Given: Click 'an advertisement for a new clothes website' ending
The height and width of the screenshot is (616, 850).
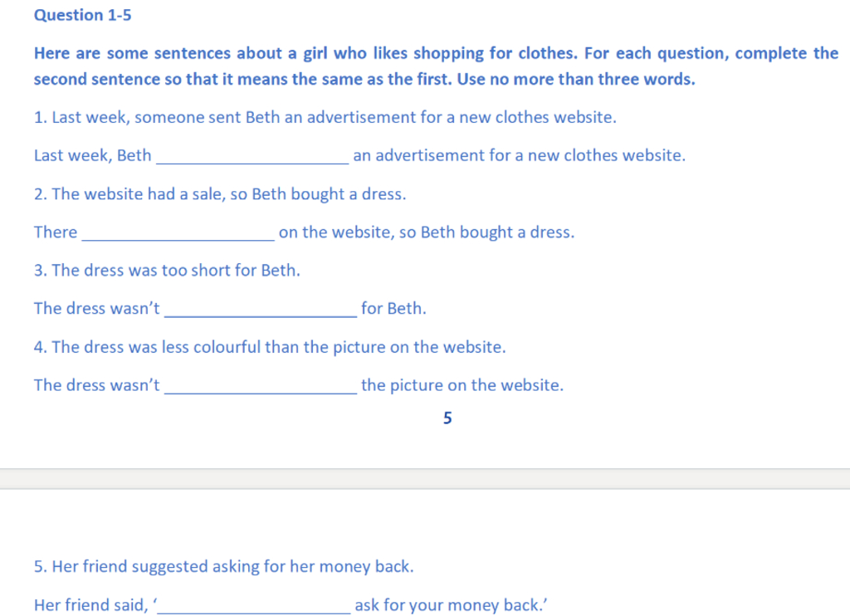Looking at the screenshot, I should click(x=520, y=155).
